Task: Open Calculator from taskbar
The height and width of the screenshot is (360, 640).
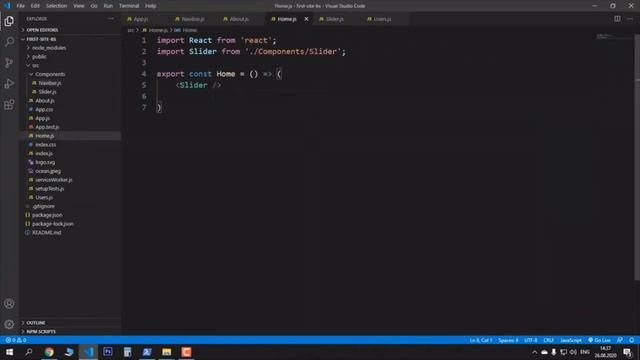Action: tap(127, 352)
